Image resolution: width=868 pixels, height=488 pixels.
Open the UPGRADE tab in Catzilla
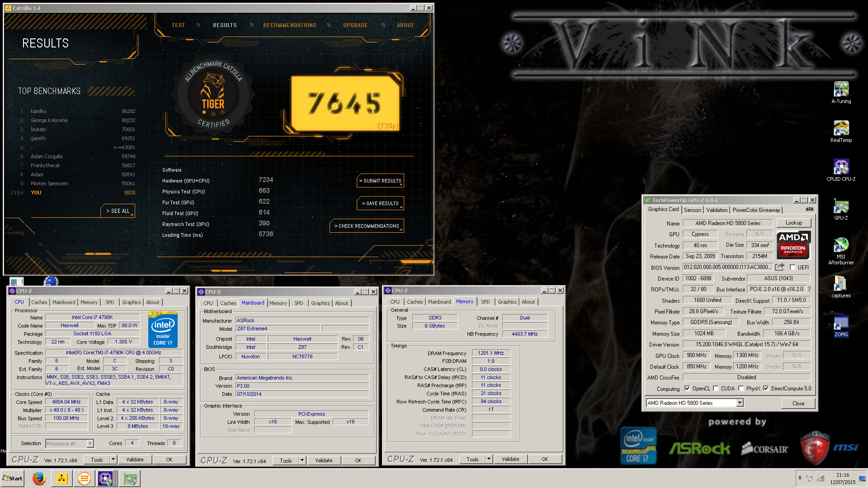[x=355, y=25]
